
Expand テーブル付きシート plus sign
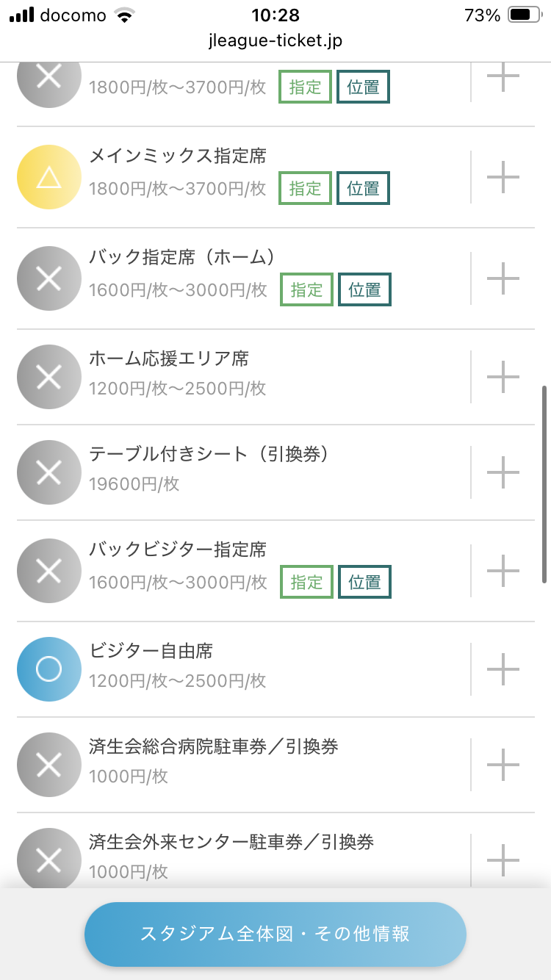503,472
